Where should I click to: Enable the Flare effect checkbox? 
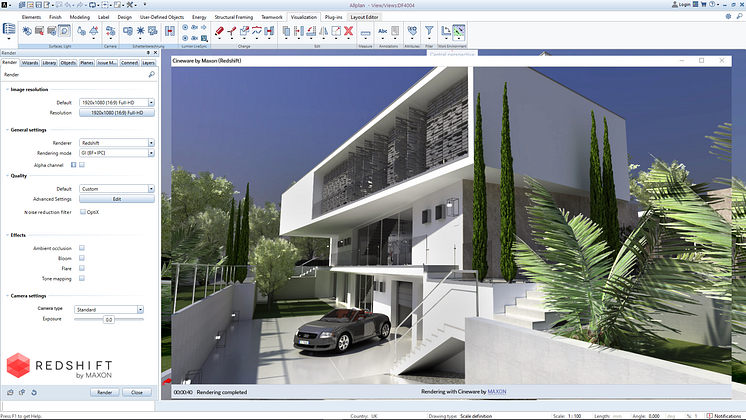tap(82, 268)
